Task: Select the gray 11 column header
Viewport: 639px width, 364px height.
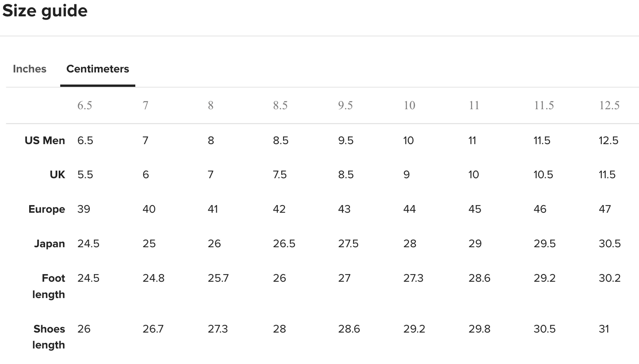Action: [x=474, y=105]
